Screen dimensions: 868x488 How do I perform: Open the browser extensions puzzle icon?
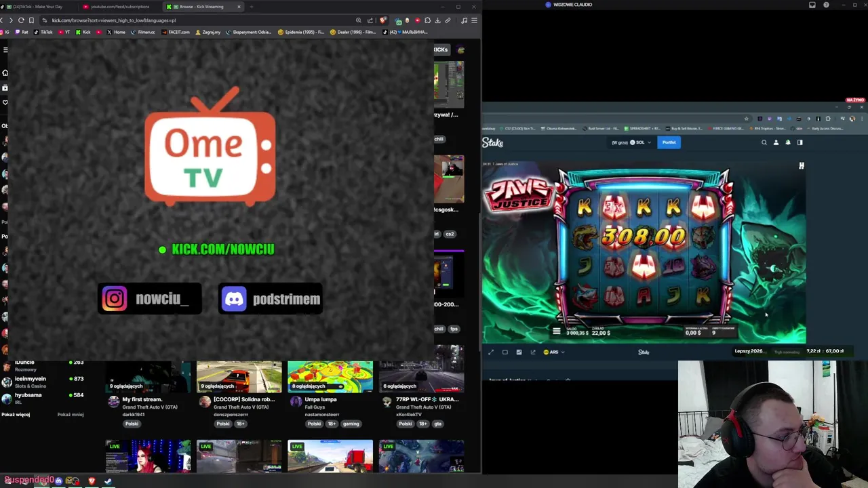(427, 20)
